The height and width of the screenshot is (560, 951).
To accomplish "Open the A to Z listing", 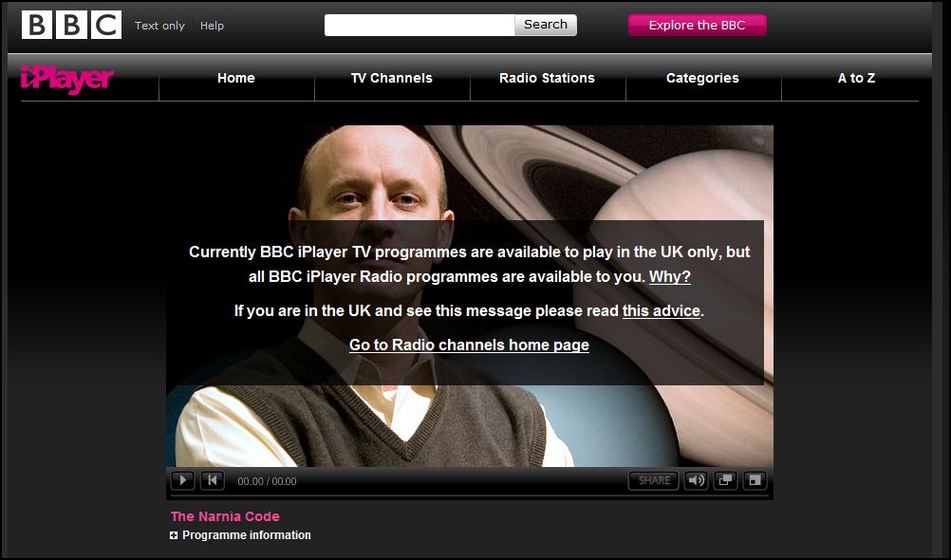I will [x=856, y=78].
